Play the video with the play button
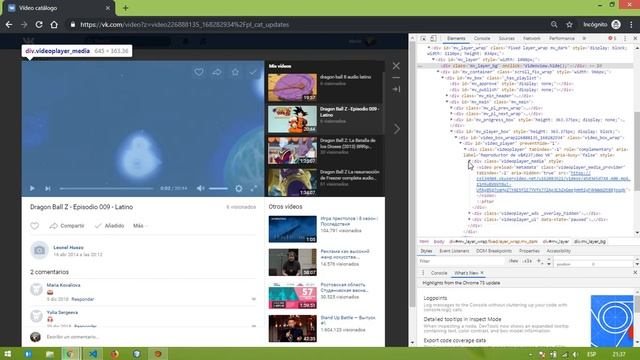The height and width of the screenshot is (360, 640). pyautogui.click(x=32, y=188)
